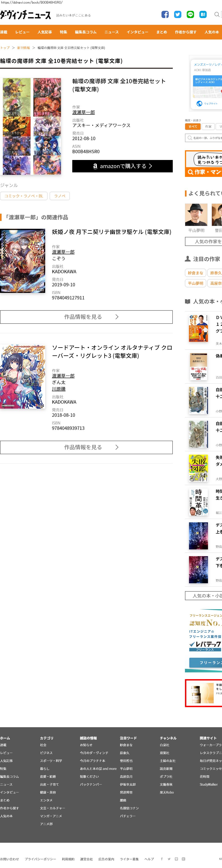
Task: Click the ダ・ヴィンチニュース site logo
Action: pos(26,15)
